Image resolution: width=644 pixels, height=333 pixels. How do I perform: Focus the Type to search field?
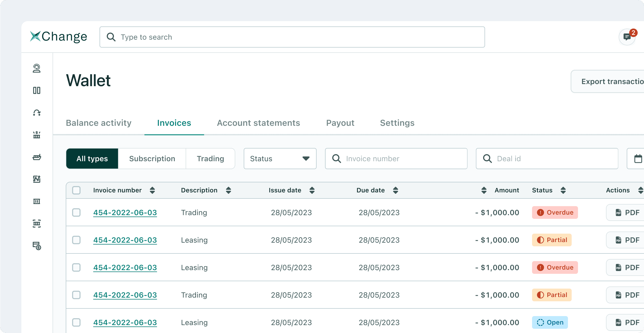[292, 37]
